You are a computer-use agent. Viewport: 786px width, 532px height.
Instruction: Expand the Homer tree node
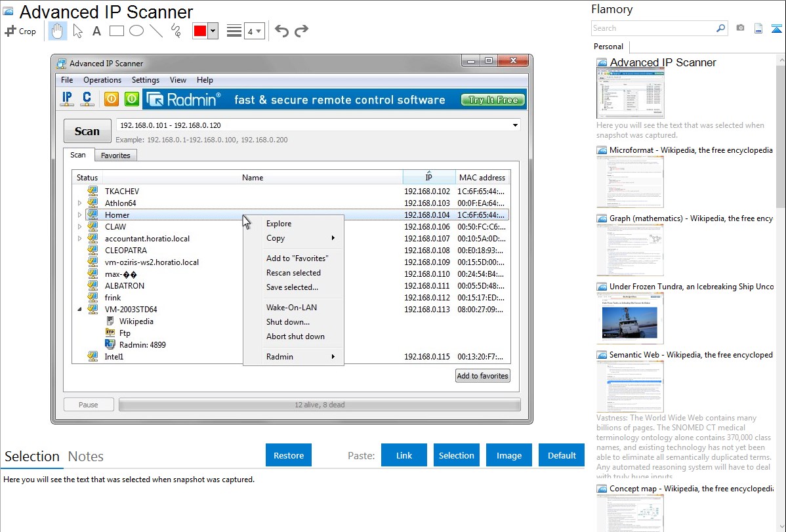(x=79, y=215)
